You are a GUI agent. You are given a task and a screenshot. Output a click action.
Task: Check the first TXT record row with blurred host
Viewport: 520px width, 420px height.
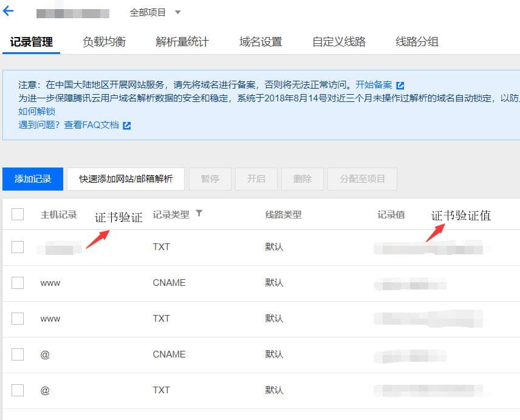(18, 247)
